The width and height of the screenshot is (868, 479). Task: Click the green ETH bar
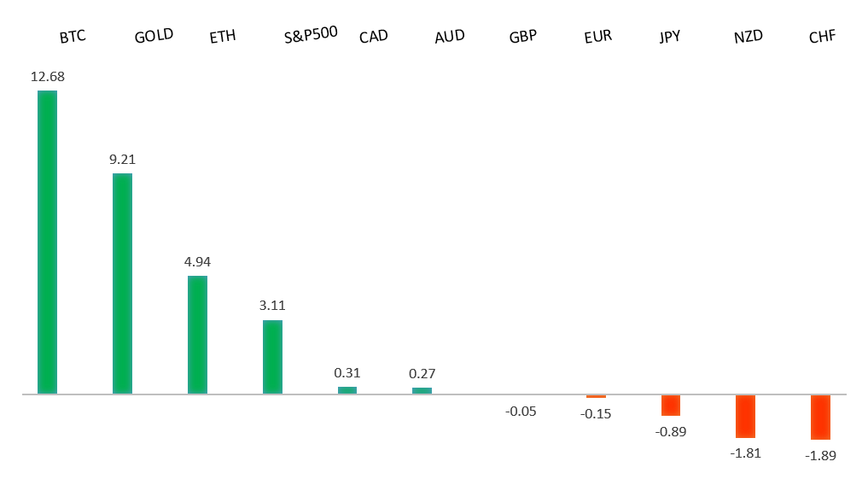pos(197,335)
